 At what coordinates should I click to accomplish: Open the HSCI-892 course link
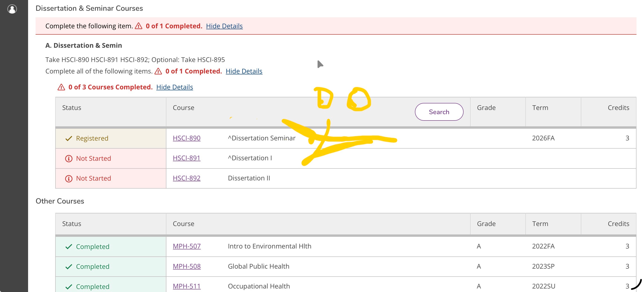pos(187,178)
